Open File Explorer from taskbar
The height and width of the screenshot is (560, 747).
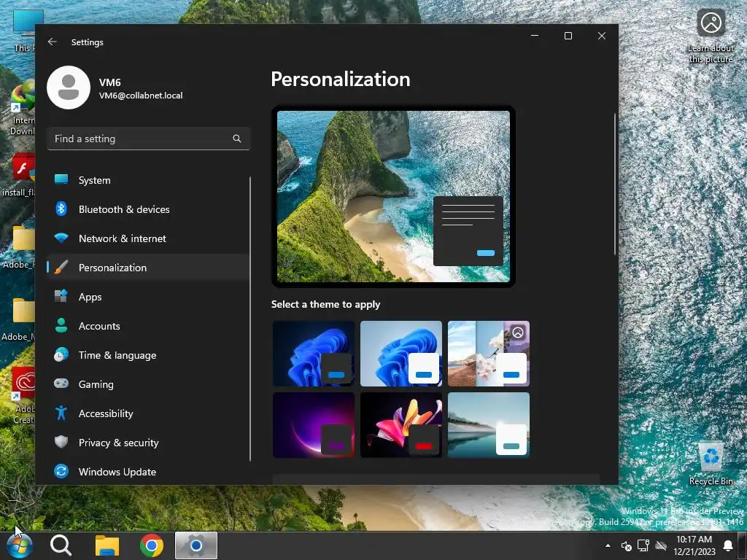107,545
